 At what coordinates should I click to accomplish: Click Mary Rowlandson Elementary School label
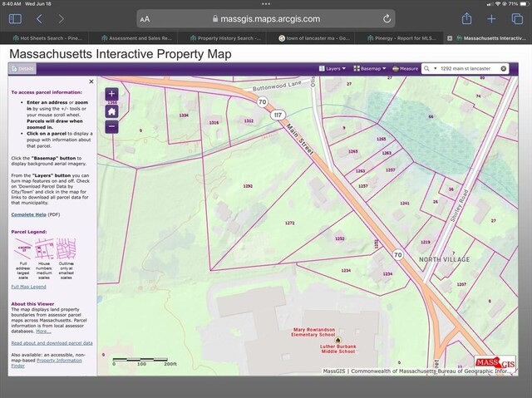pyautogui.click(x=314, y=332)
